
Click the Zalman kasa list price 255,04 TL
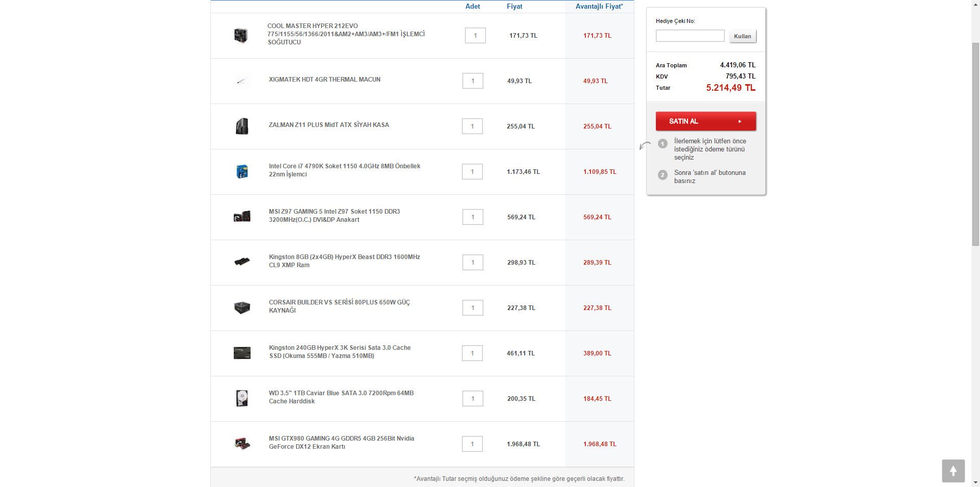coord(521,126)
